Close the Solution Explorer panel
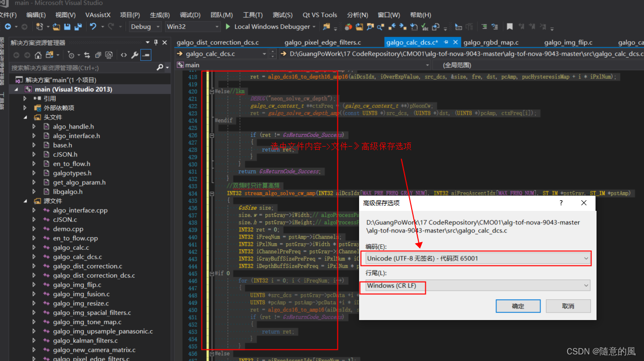 (165, 42)
